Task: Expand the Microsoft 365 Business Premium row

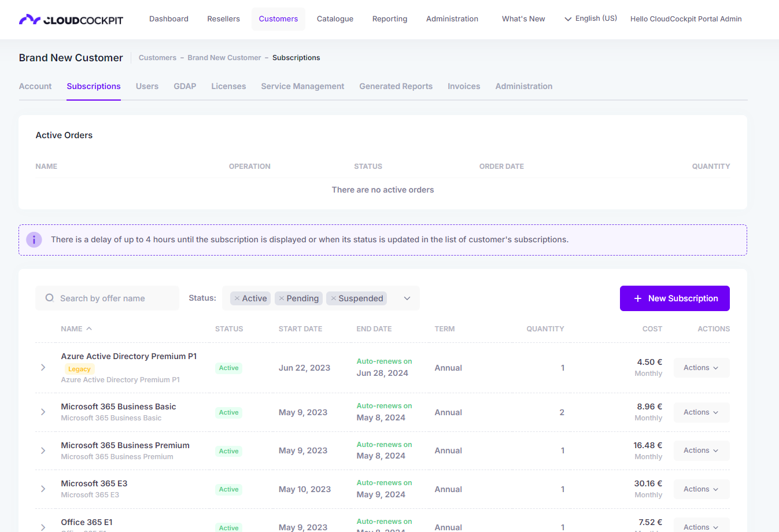Action: pos(43,450)
